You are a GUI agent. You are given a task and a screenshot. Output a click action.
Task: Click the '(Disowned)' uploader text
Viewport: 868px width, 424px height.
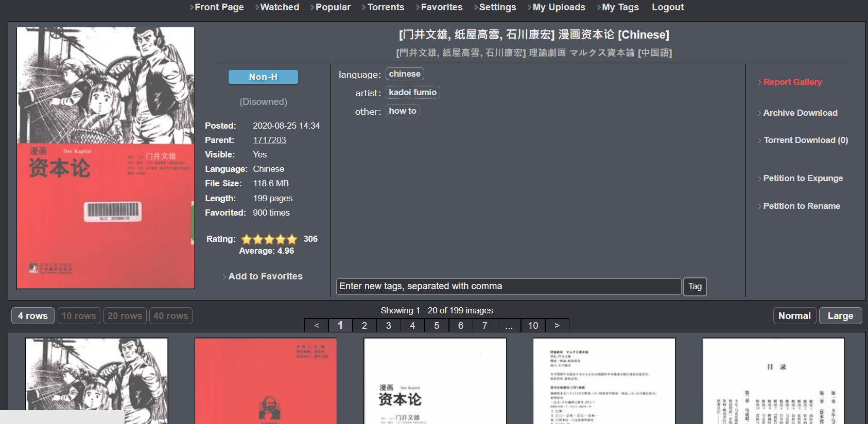(x=263, y=102)
